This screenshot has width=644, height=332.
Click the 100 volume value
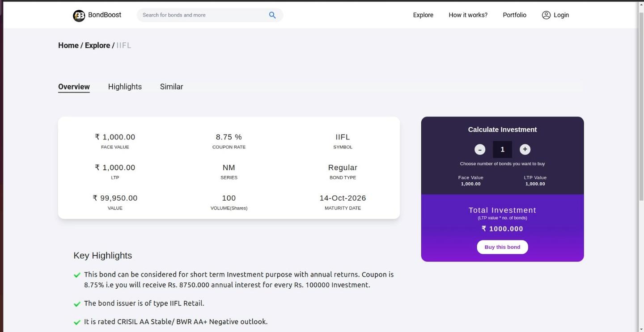click(x=229, y=198)
